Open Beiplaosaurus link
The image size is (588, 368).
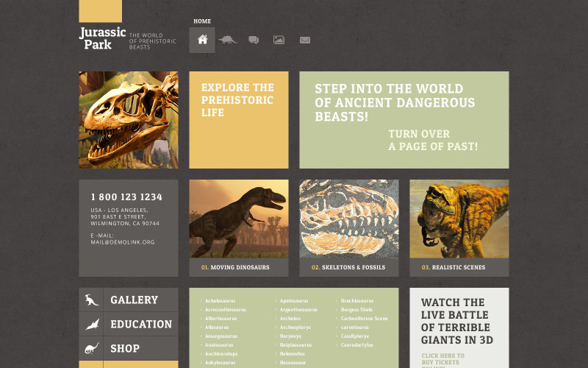tap(296, 345)
